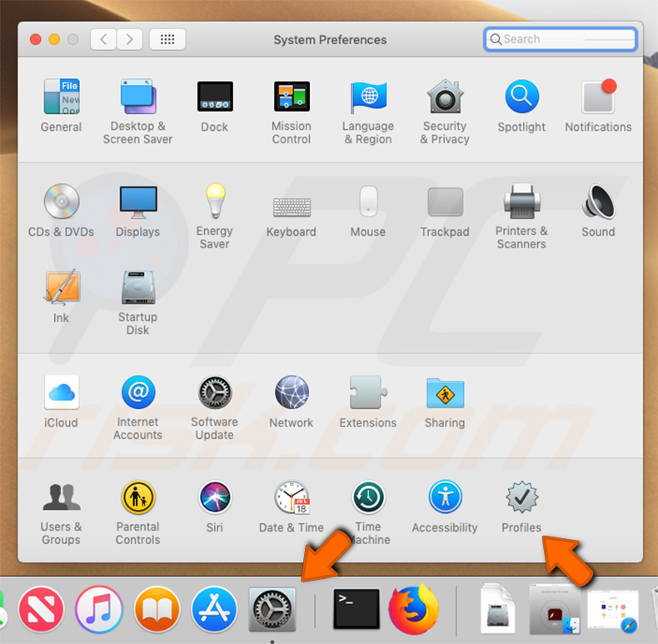This screenshot has width=658, height=644.
Task: Open iCloud preferences
Action: [x=62, y=392]
